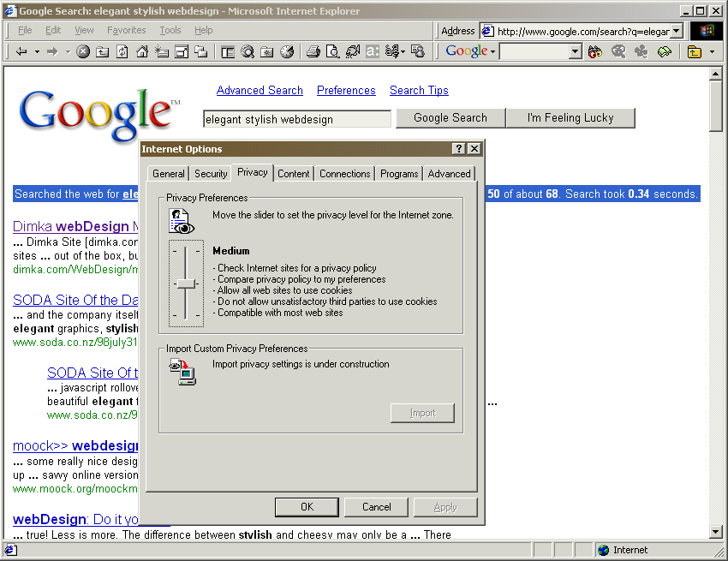Viewport: 728px width, 561px height.
Task: Click the Print Preview icon
Action: [333, 51]
